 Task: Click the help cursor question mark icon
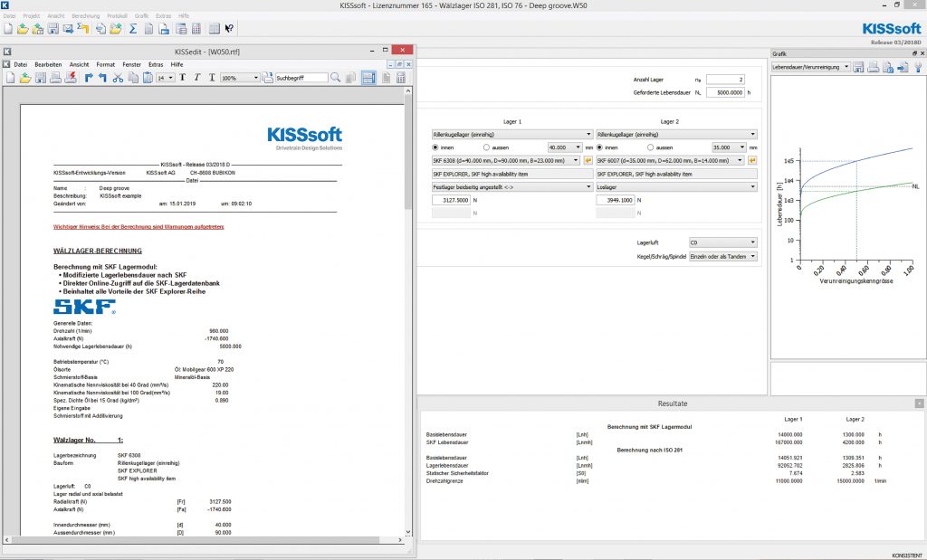point(229,28)
